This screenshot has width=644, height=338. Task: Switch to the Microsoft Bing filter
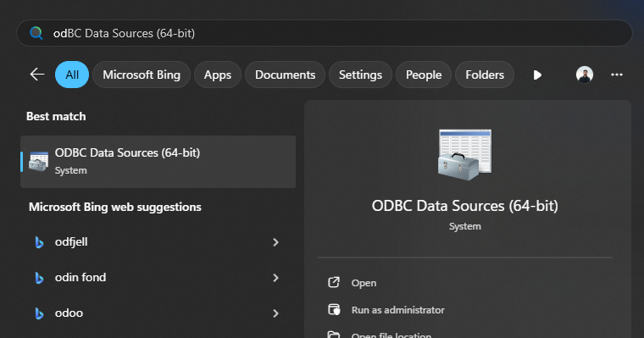click(x=142, y=75)
